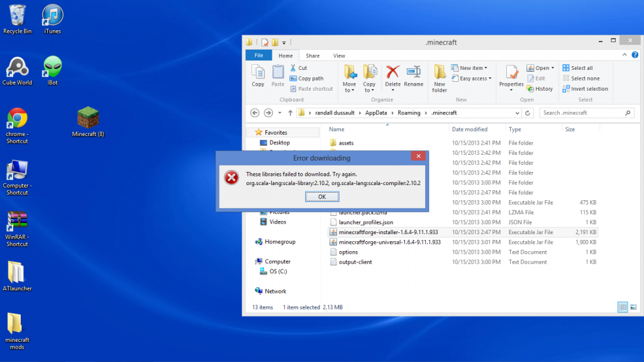Click the Delete icon in ribbon
Viewport: 644px width, 362px height.
[x=392, y=76]
